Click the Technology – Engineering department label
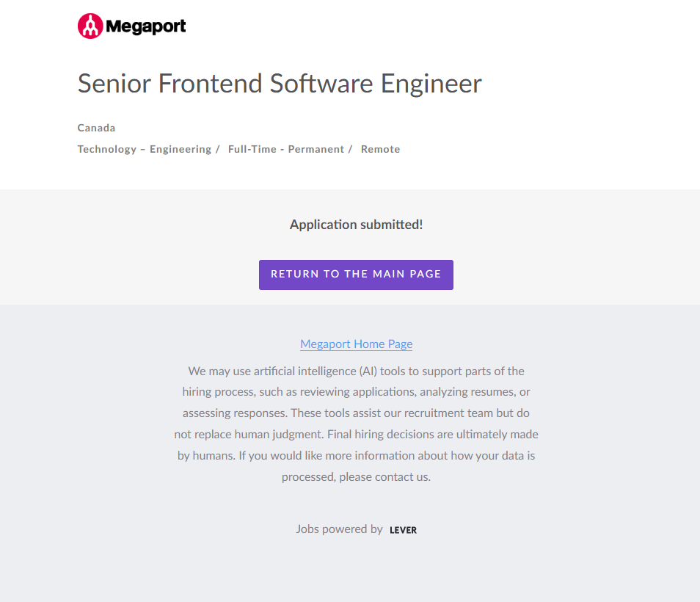 point(145,149)
